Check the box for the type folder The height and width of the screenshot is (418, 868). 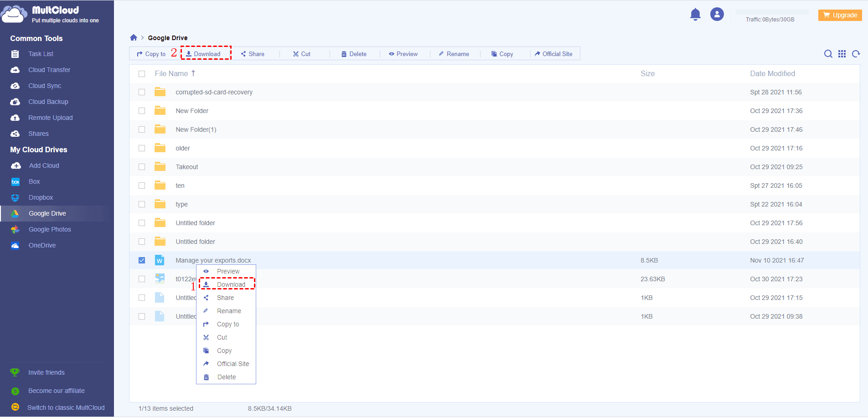[142, 204]
